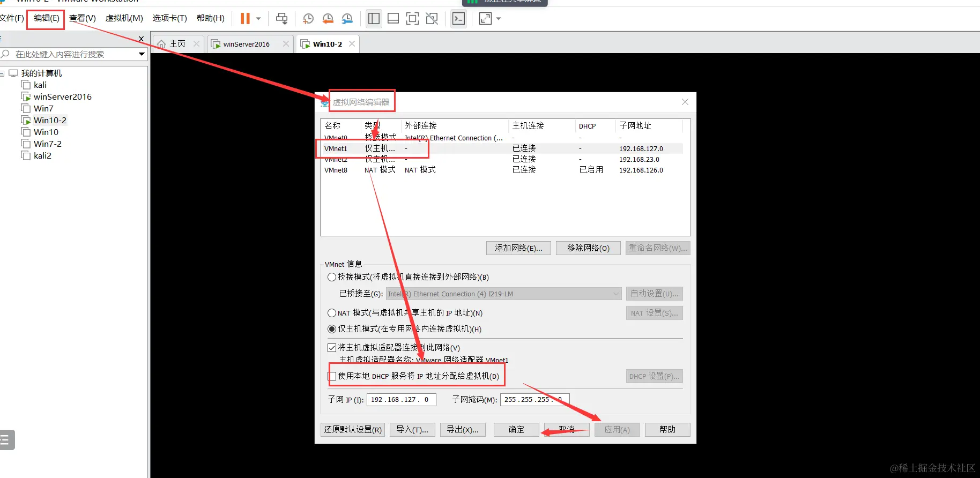
Task: Open the 帮助(H) menu
Action: point(211,18)
